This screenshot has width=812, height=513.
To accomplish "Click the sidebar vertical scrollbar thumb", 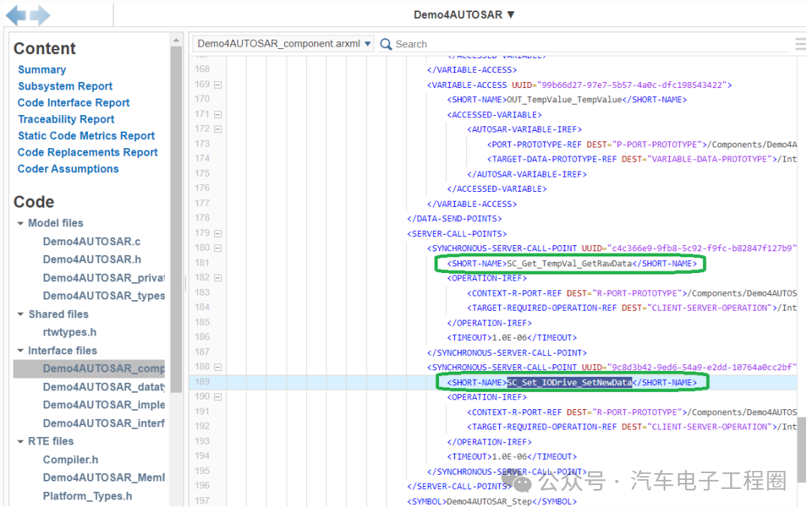I will pyautogui.click(x=176, y=219).
